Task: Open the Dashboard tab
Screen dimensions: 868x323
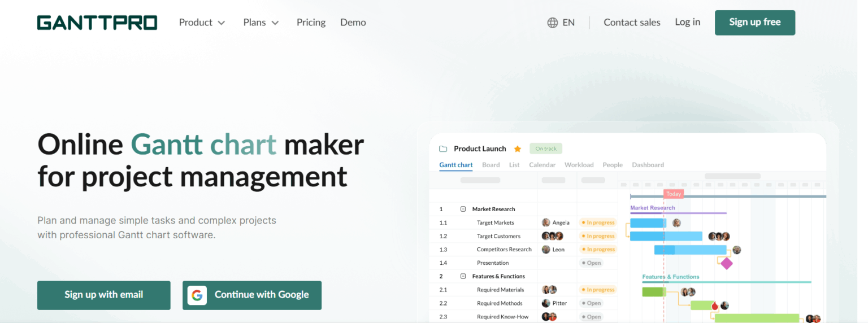Action: [x=648, y=165]
